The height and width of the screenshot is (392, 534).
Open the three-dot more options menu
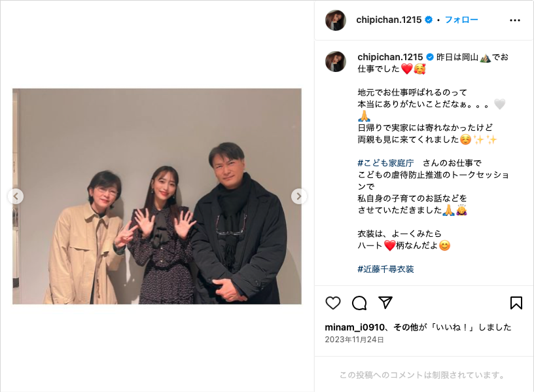[515, 20]
